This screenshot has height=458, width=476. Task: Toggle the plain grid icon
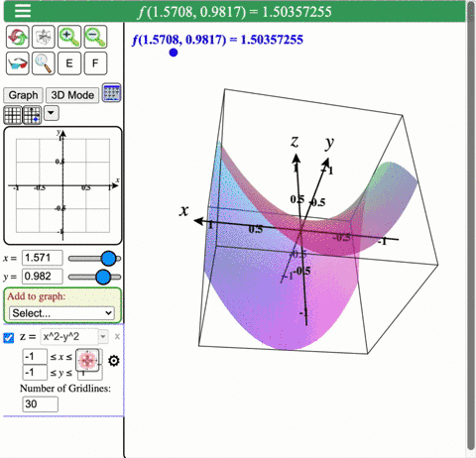click(13, 115)
